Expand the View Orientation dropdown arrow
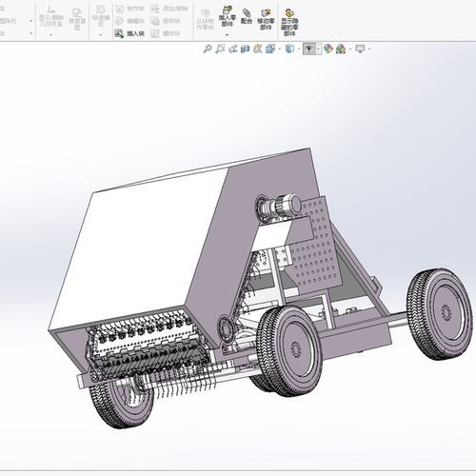This screenshot has width=476, height=476. (280, 50)
